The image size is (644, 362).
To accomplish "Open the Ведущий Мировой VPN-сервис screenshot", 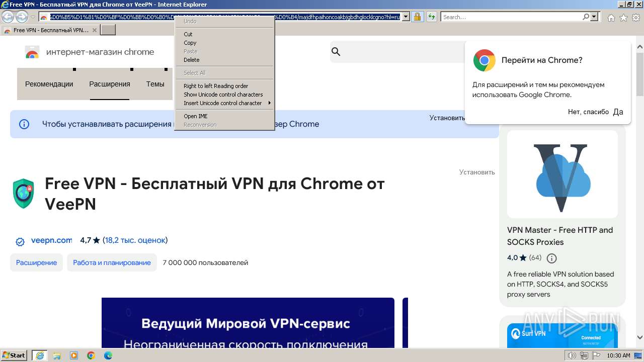I will pyautogui.click(x=248, y=322).
